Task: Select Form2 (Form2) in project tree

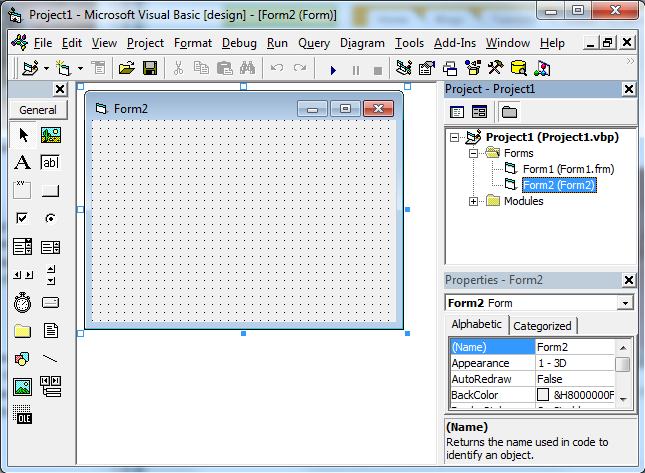Action: pos(559,185)
